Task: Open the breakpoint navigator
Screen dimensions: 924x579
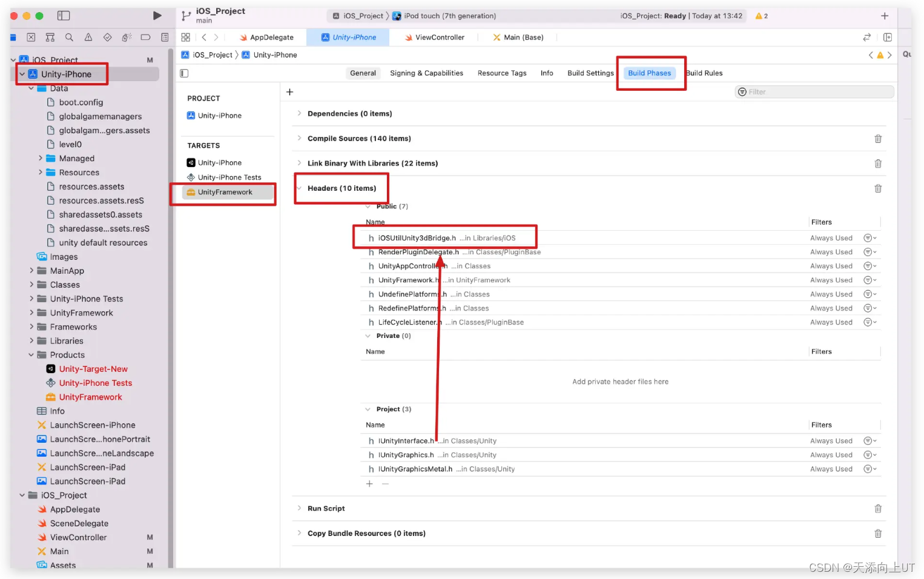Action: tap(145, 38)
